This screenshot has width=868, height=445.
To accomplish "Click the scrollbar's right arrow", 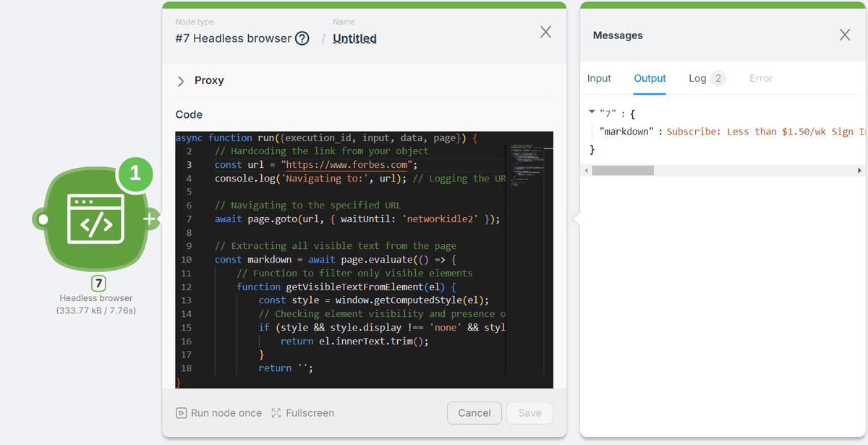I will click(859, 171).
